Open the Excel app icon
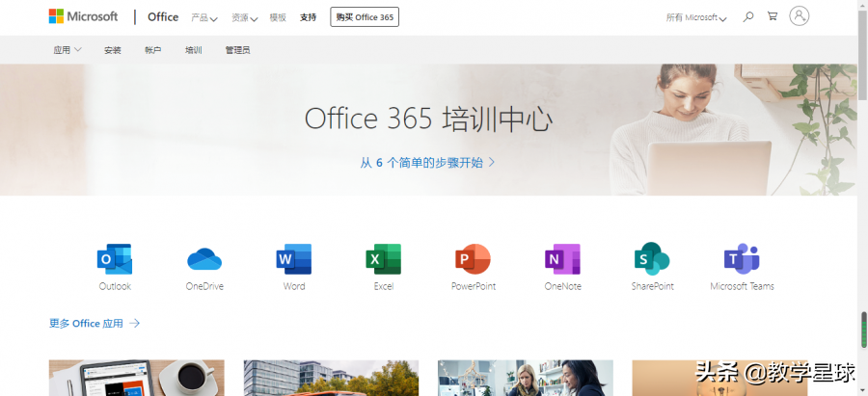Screen dimensions: 868x396 (x=383, y=259)
